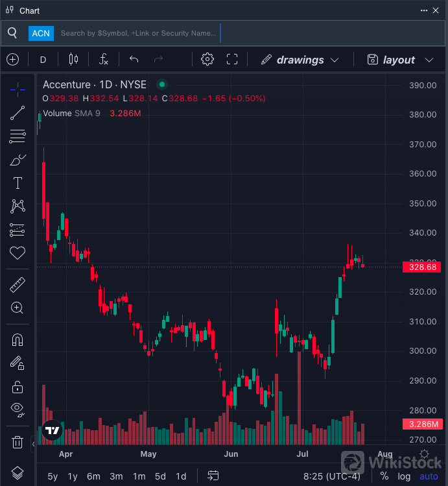The width and height of the screenshot is (448, 486).
Task: Select the brush drawing tool
Action: click(x=18, y=160)
